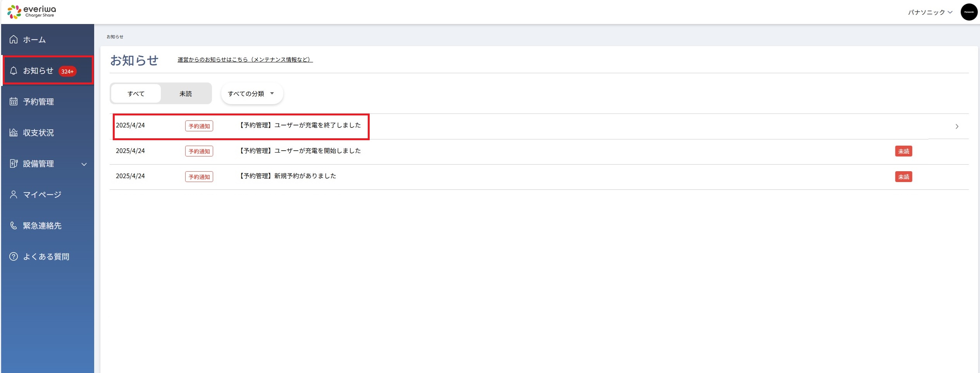The image size is (980, 373).
Task: Click the 324+ unread count badge
Action: pos(67,71)
